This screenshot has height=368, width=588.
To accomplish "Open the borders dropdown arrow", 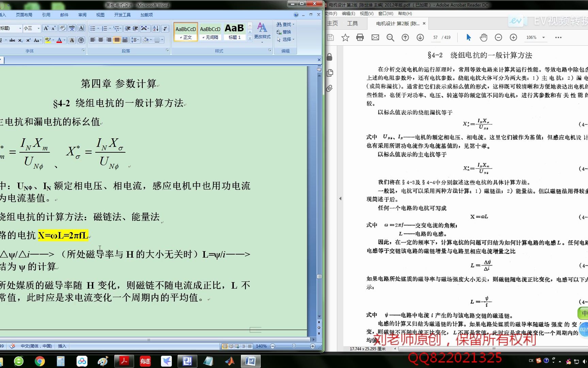I will pyautogui.click(x=162, y=40).
